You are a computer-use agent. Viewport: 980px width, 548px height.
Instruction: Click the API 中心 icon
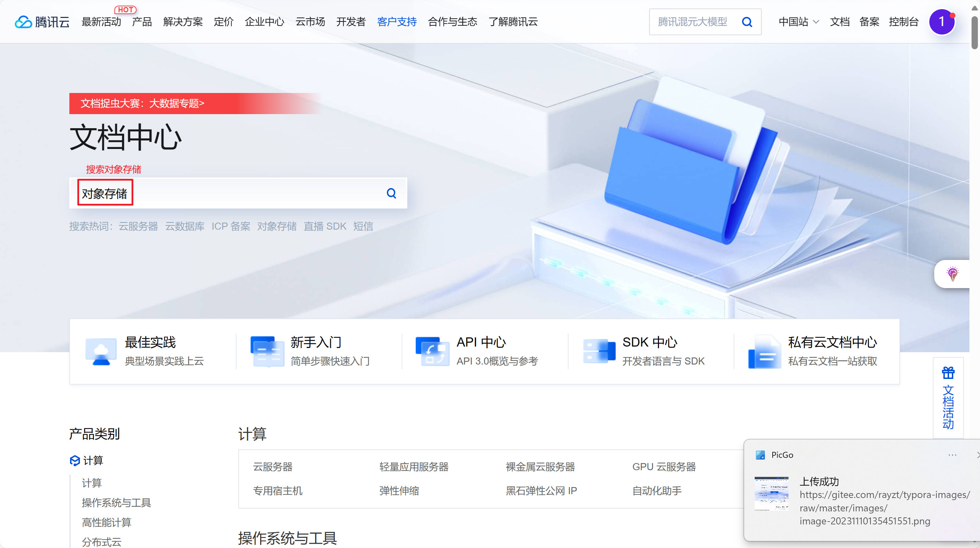(432, 351)
